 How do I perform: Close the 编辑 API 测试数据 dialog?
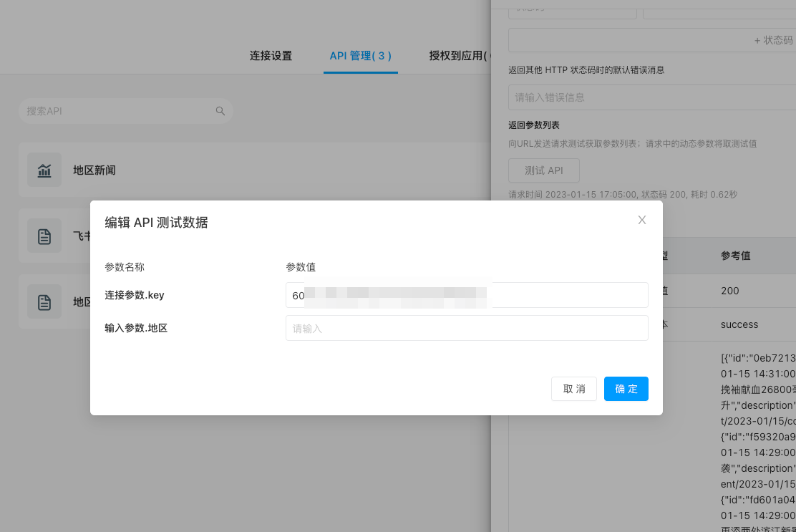[x=642, y=220]
